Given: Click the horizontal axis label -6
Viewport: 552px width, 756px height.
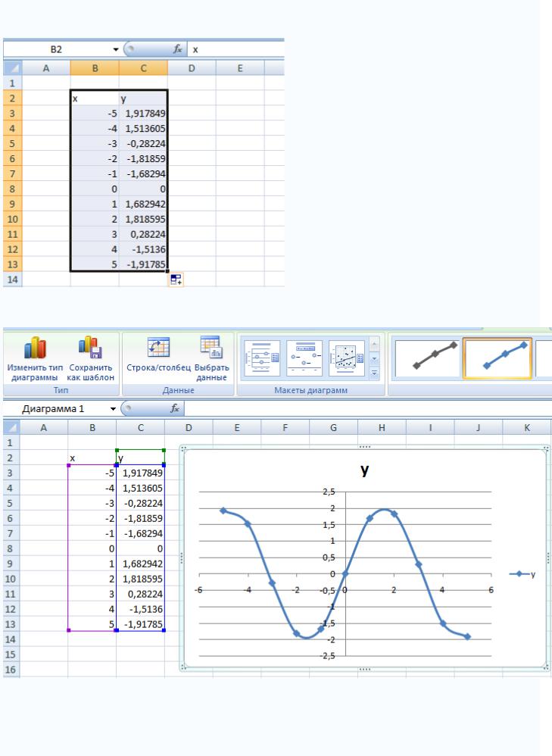Looking at the screenshot, I should coord(198,589).
